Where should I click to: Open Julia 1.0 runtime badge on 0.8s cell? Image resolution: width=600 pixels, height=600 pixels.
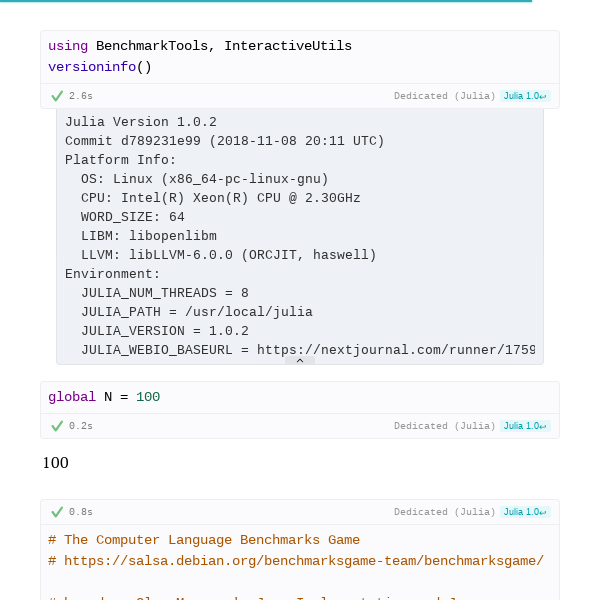point(525,512)
